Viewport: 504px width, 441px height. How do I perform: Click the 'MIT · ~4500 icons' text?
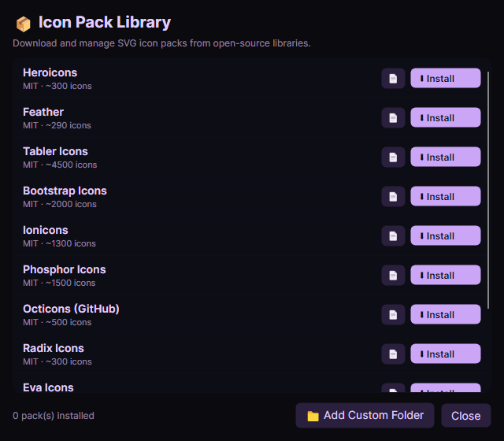[60, 165]
